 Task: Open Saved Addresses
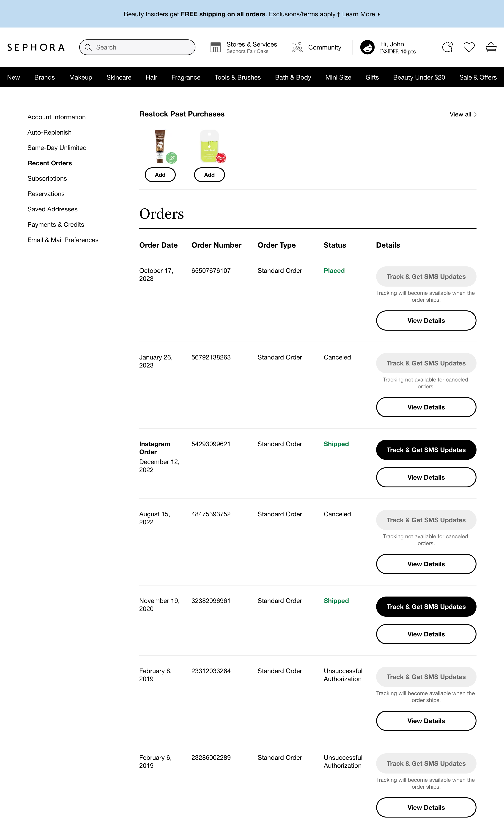click(x=52, y=209)
